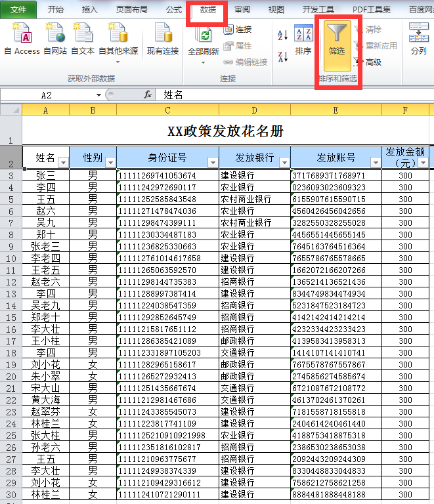The width and height of the screenshot is (434, 504).
Task: Open Existing Connections (现有连接)
Action: (x=163, y=39)
